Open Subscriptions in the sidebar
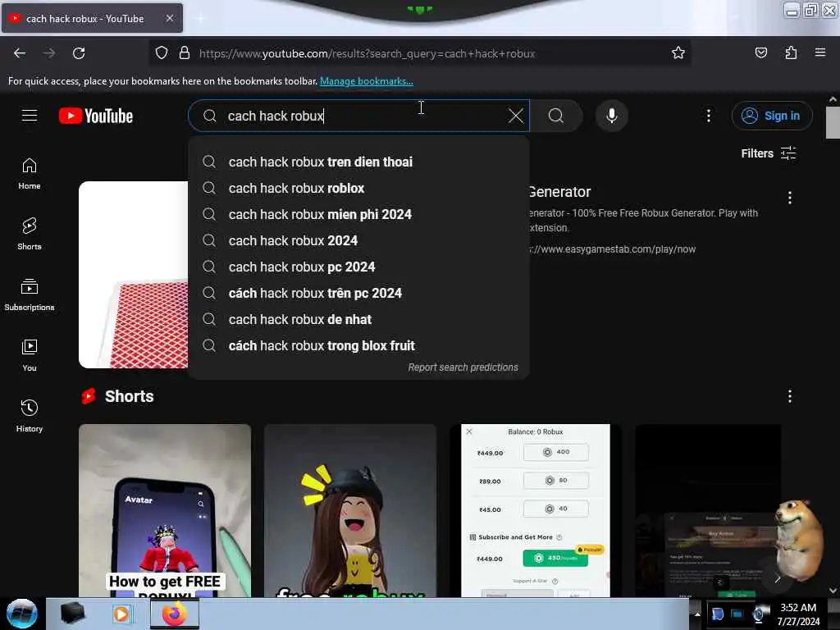The height and width of the screenshot is (630, 840). 30,294
